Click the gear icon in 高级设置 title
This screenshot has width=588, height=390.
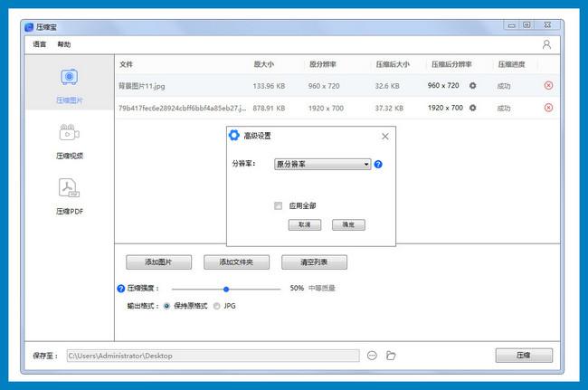(234, 136)
